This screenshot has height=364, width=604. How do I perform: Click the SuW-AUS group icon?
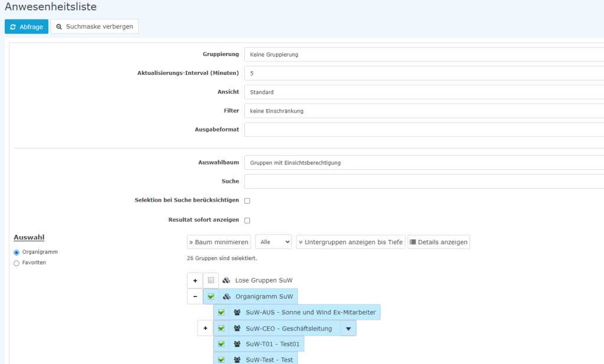point(237,313)
